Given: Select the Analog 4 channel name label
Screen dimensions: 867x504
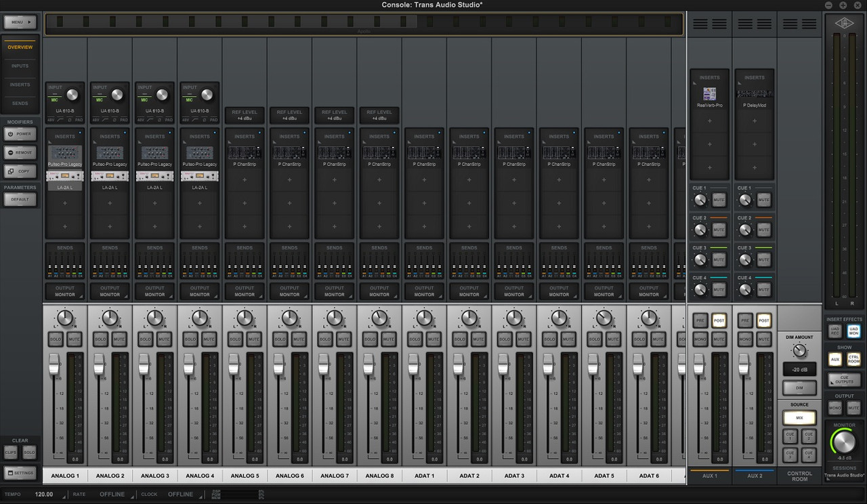Looking at the screenshot, I should pos(200,476).
